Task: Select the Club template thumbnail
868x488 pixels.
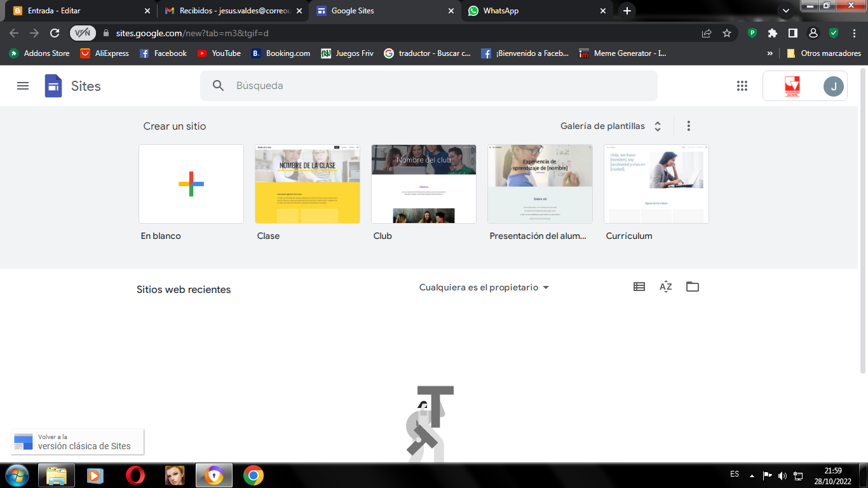Action: tap(424, 184)
